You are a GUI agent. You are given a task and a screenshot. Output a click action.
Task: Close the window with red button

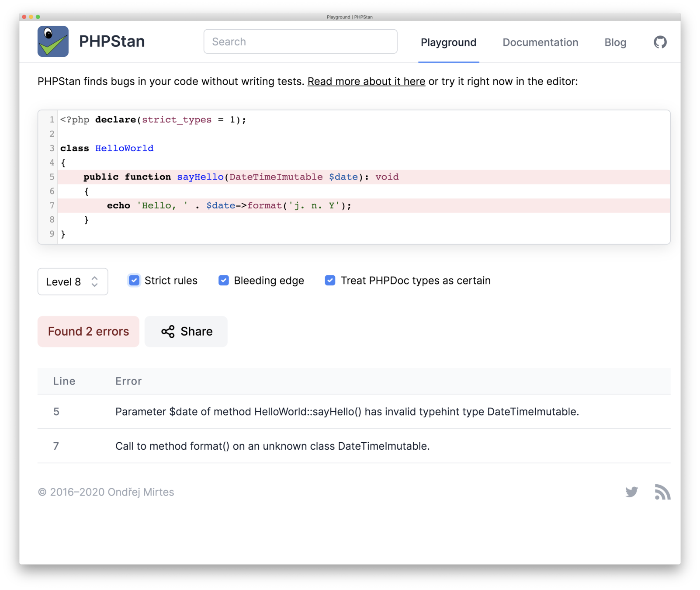(x=24, y=17)
